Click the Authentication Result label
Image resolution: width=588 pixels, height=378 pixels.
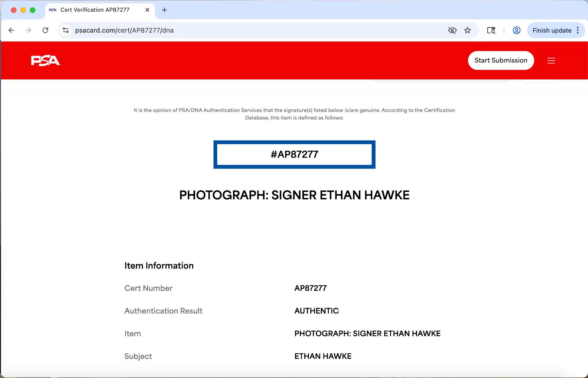164,311
